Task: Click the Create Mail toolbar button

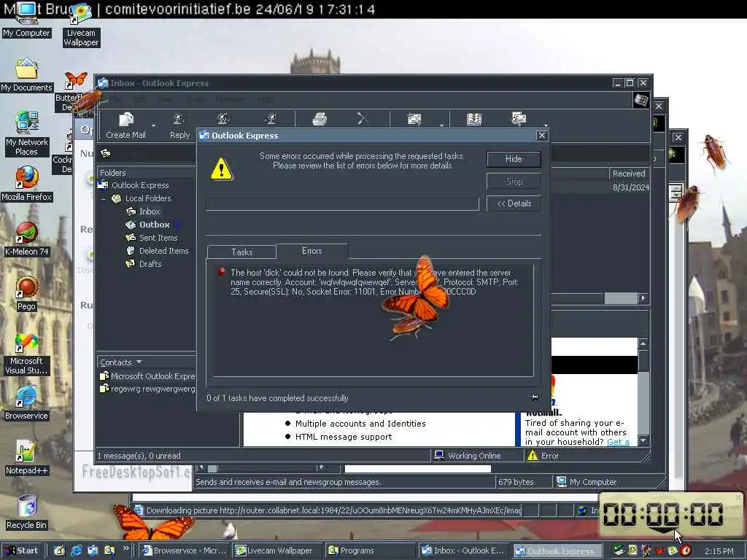Action: click(x=125, y=125)
